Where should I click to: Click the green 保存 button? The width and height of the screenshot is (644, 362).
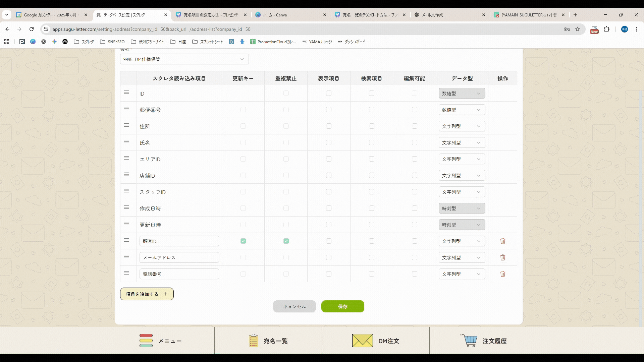point(342,306)
